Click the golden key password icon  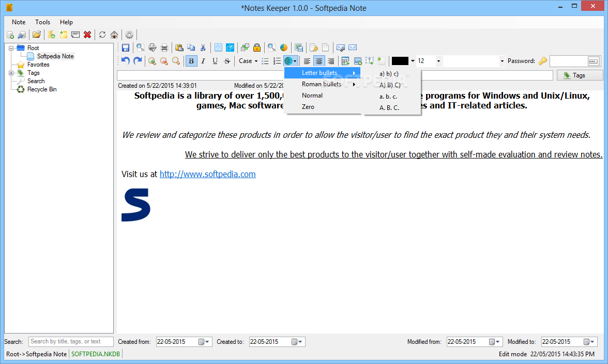[543, 61]
